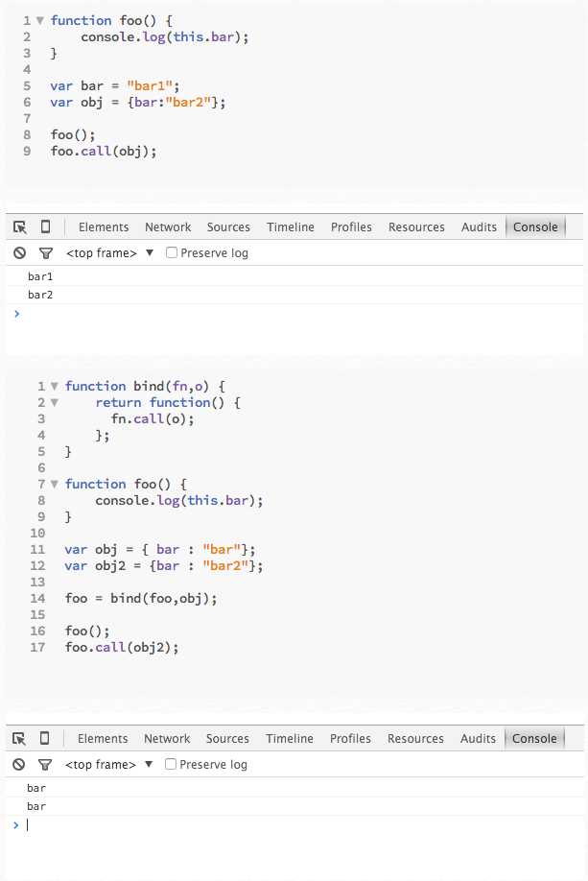Image resolution: width=588 pixels, height=881 pixels.
Task: Click the var obj = {bar:"bar2"}; line
Action: 137,103
